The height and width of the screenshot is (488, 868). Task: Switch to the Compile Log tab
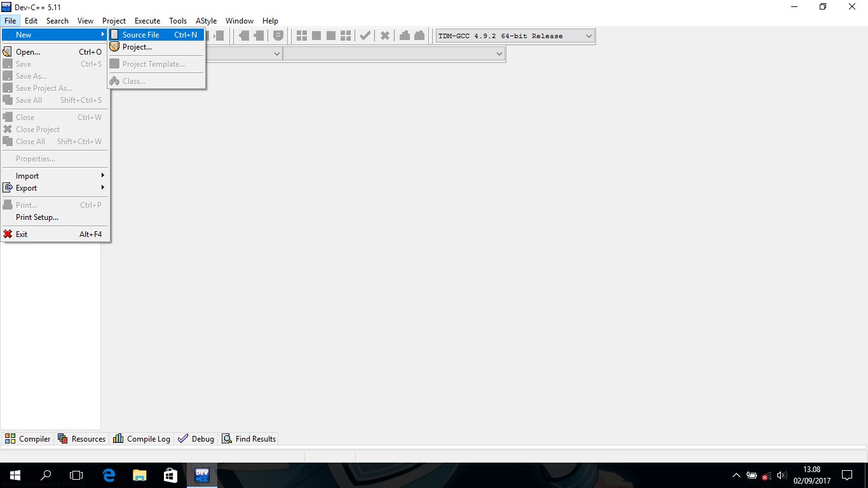point(142,439)
